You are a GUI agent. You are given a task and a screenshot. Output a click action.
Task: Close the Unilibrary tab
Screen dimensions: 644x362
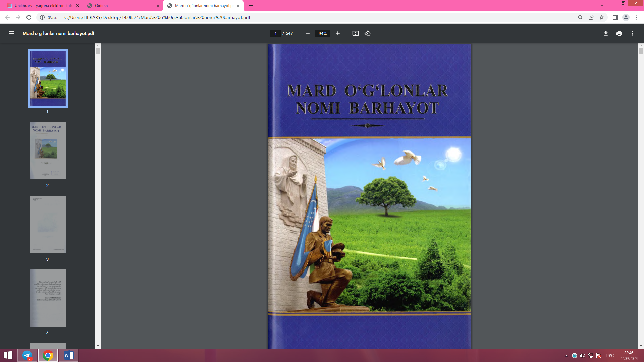click(78, 6)
